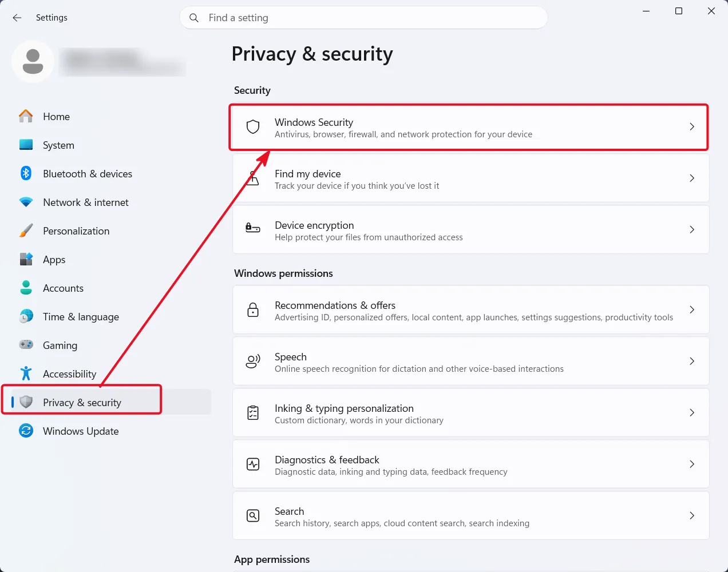Click the Diagnostics & feedback pulse icon
The width and height of the screenshot is (728, 572).
pyautogui.click(x=253, y=464)
